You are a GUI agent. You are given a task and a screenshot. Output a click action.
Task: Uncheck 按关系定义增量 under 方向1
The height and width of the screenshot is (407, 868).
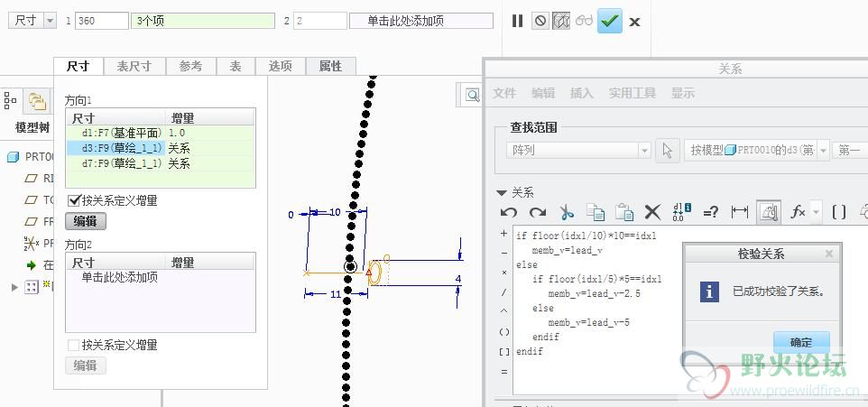point(74,200)
